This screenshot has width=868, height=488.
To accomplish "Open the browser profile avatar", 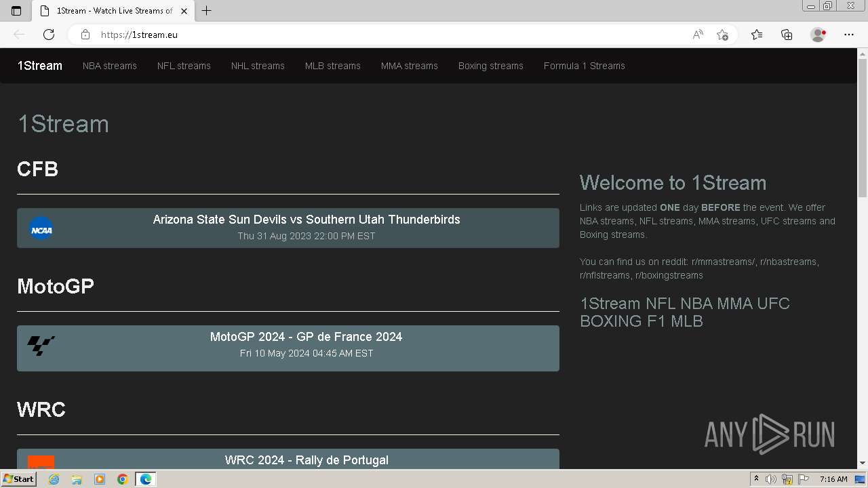I will point(818,35).
